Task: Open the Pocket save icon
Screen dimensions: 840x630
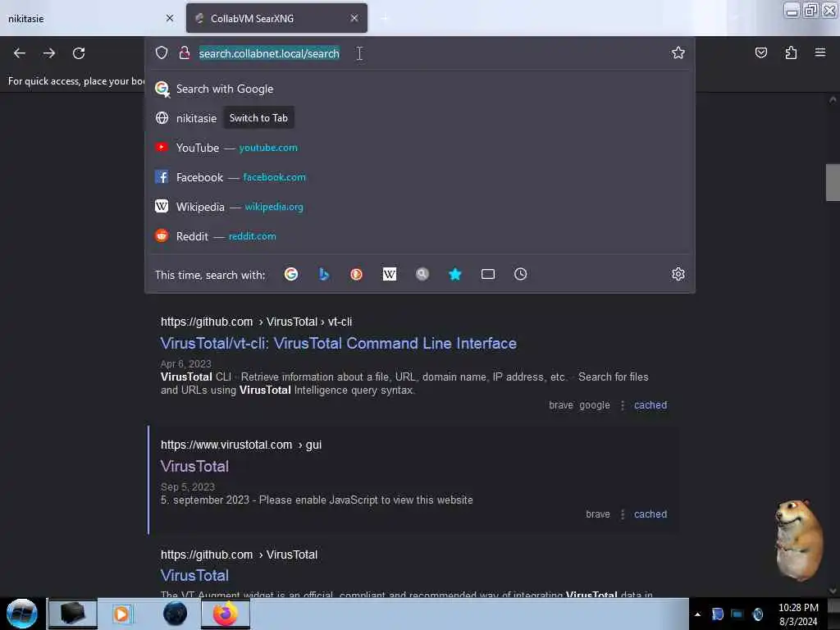Action: click(x=760, y=52)
